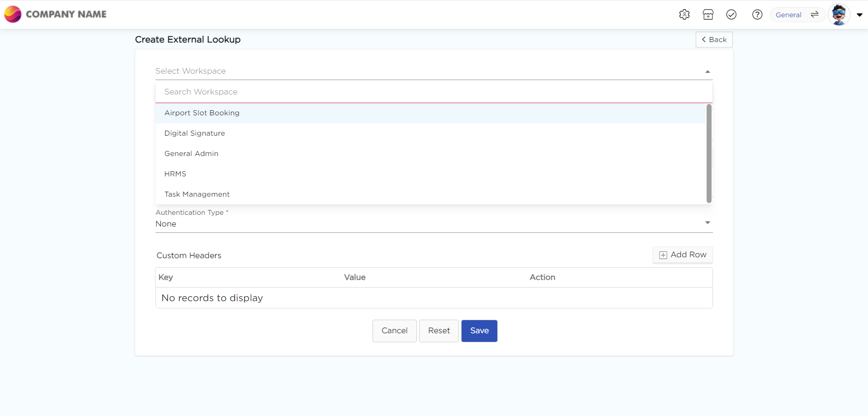Image resolution: width=868 pixels, height=416 pixels.
Task: Choose the Task Management workspace
Action: tap(197, 194)
